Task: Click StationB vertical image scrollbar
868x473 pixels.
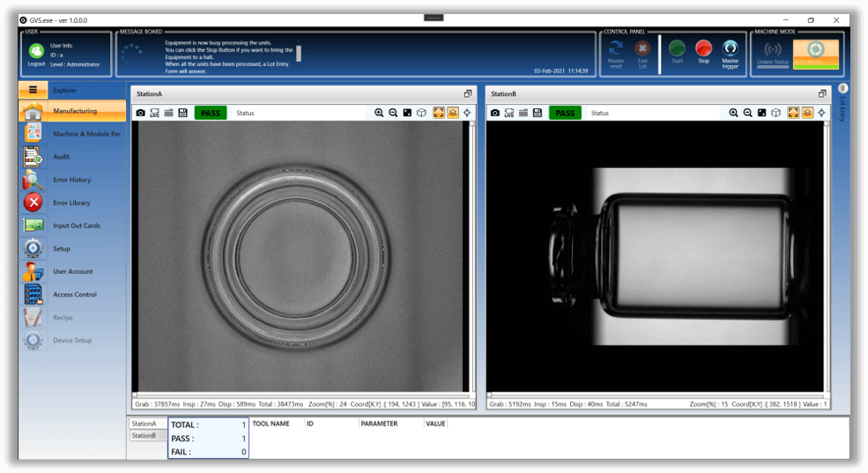Action: 827,256
